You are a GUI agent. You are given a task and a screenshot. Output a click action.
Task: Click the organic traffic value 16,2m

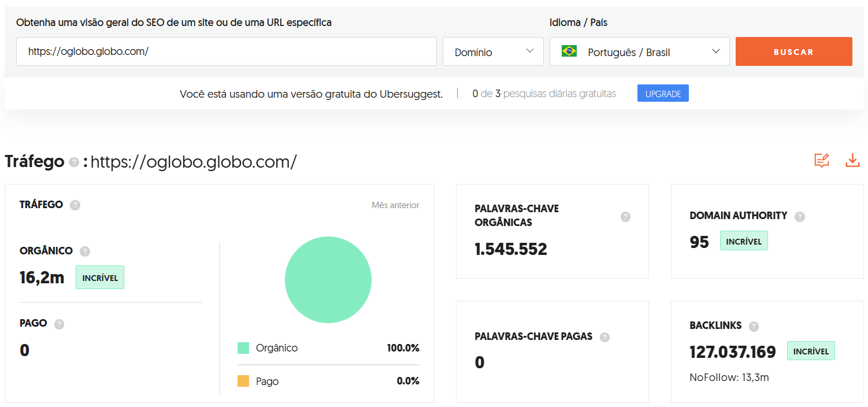[x=42, y=277]
